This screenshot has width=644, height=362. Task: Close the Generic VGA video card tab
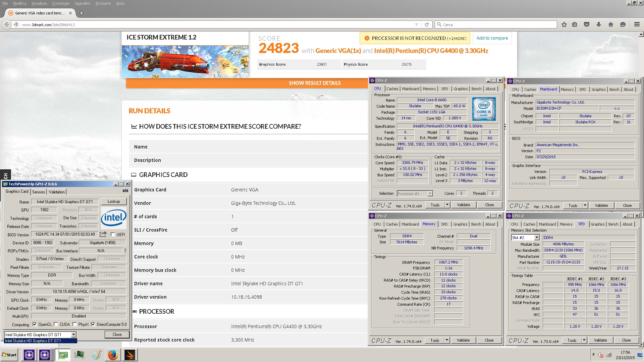tap(70, 13)
